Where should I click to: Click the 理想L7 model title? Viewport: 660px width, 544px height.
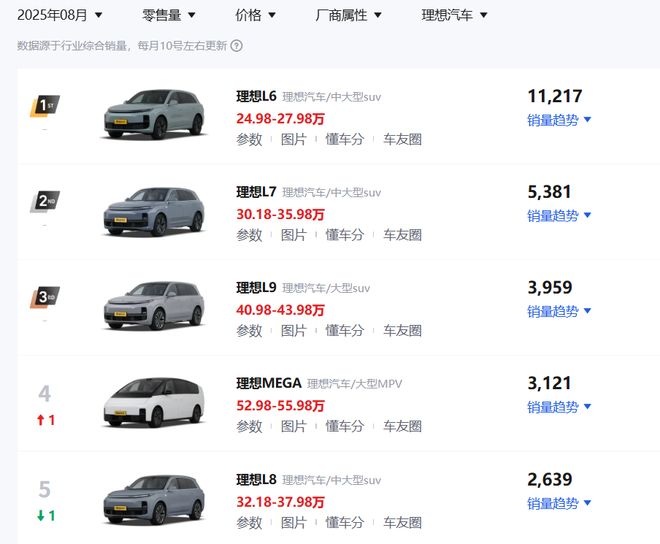(256, 192)
